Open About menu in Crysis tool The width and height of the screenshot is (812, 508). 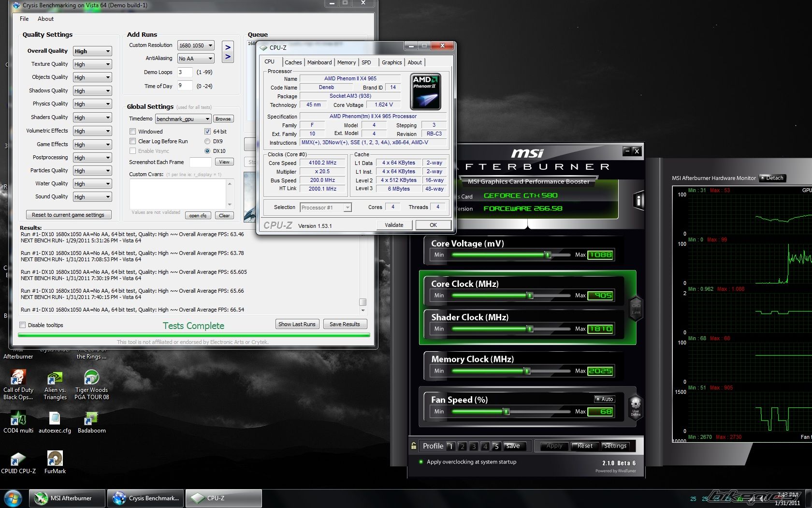pyautogui.click(x=45, y=19)
